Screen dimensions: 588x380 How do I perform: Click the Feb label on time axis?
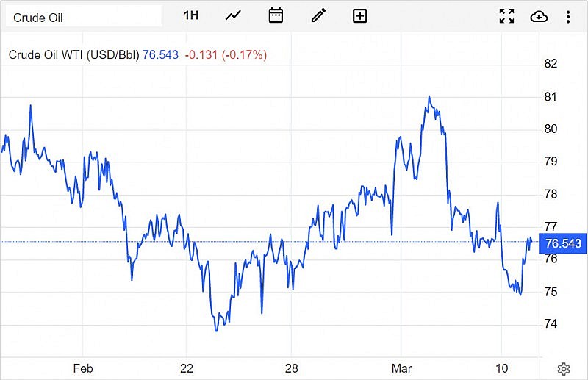pyautogui.click(x=84, y=368)
